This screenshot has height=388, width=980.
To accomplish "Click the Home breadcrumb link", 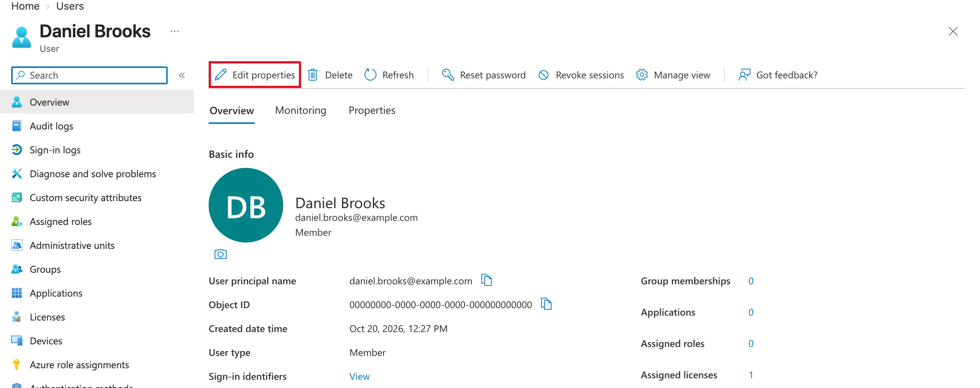I will (25, 6).
